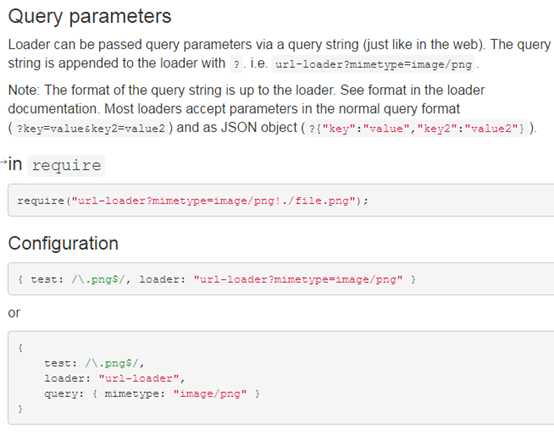Screen dimensions: 554x440
Task: Click the 'Note: The format' paragraph
Action: tap(272, 109)
